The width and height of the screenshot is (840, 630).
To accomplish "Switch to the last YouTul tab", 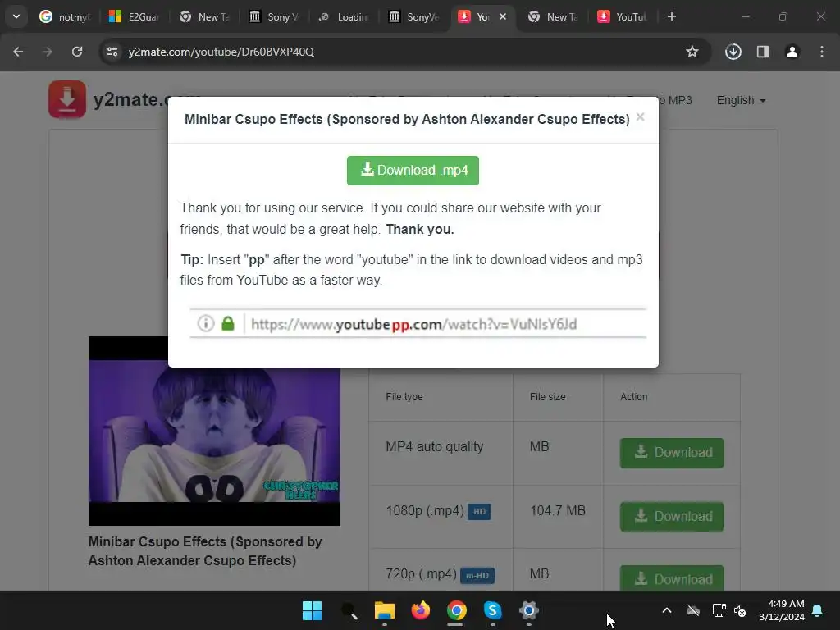I will click(x=623, y=17).
